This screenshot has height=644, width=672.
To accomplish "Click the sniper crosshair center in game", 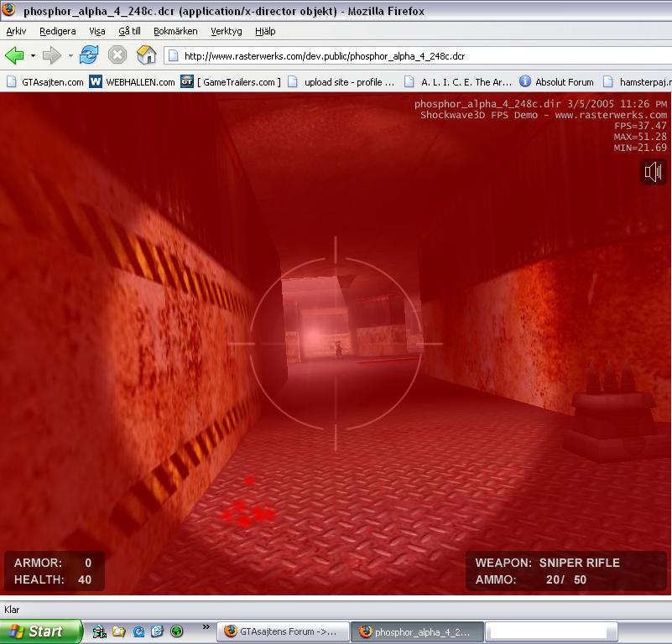I will click(336, 344).
